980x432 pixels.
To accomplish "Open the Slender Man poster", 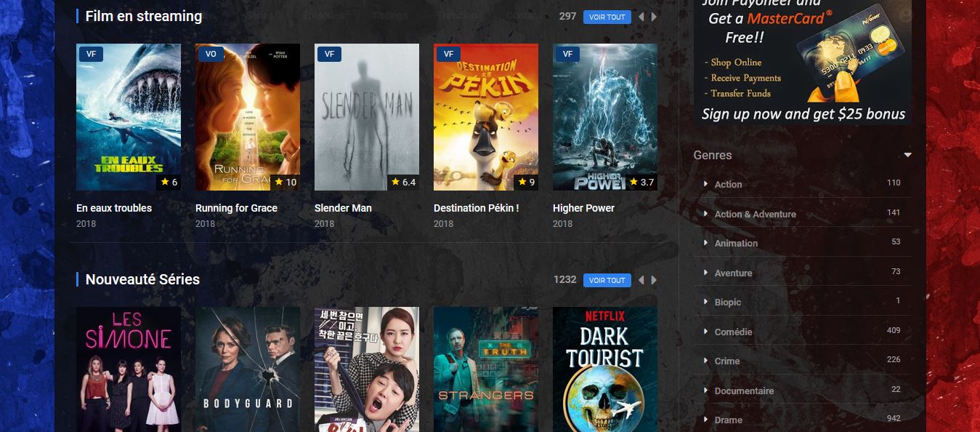I will (x=367, y=117).
